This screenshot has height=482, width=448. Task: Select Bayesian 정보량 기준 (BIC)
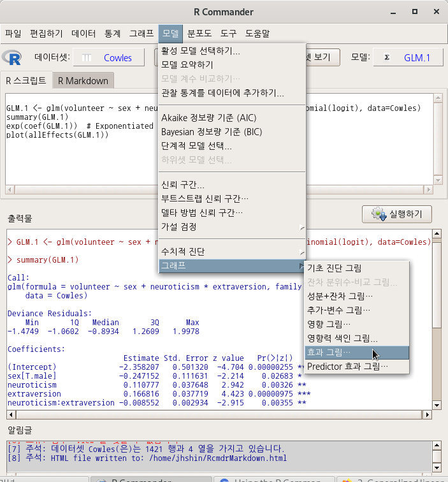coord(232,132)
